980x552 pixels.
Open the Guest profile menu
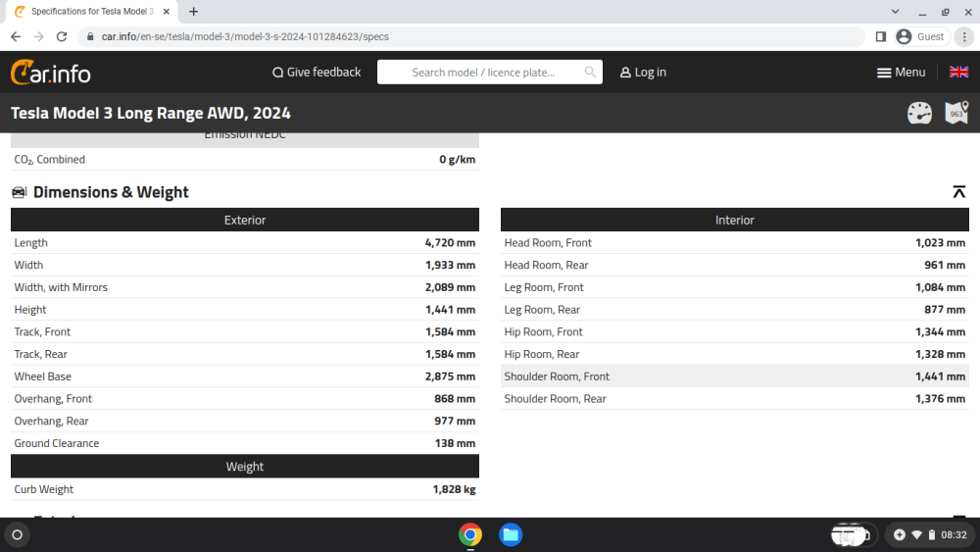pyautogui.click(x=921, y=37)
